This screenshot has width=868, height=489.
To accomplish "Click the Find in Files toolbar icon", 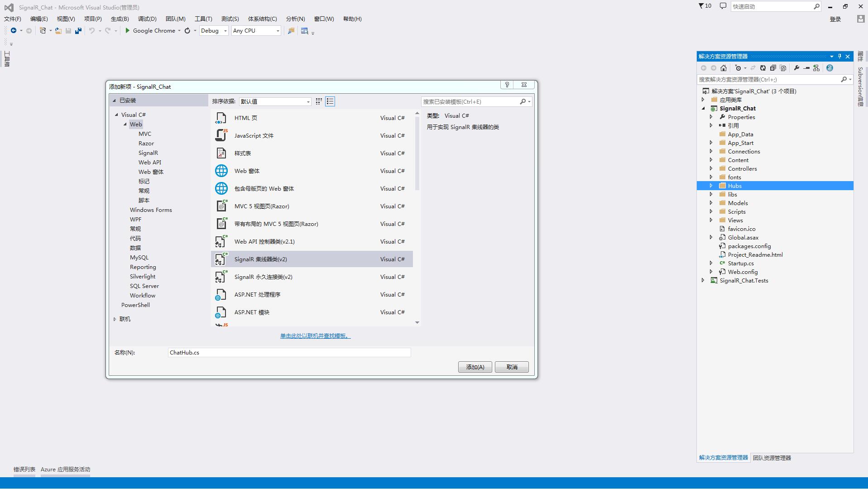I will 305,31.
